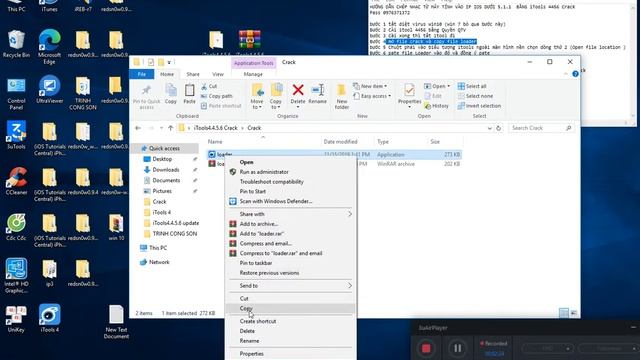Launch Microsoft Edge from the desktop
This screenshot has height=360, width=640.
(49, 47)
